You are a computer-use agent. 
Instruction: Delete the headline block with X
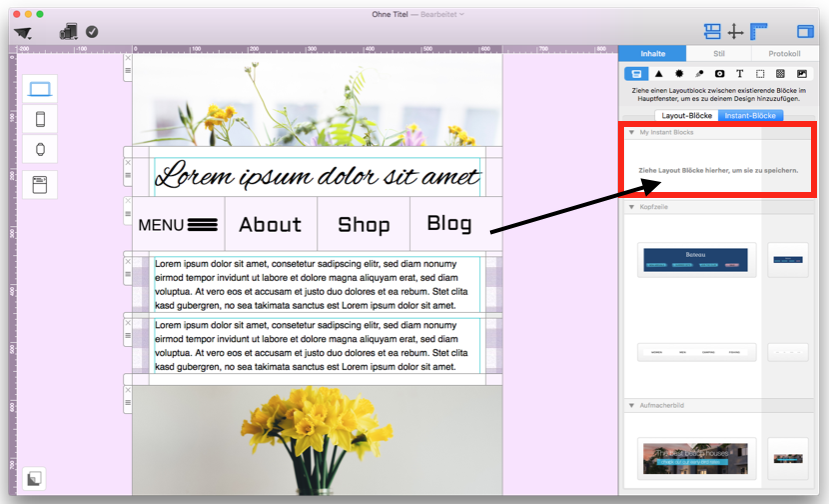point(128,163)
